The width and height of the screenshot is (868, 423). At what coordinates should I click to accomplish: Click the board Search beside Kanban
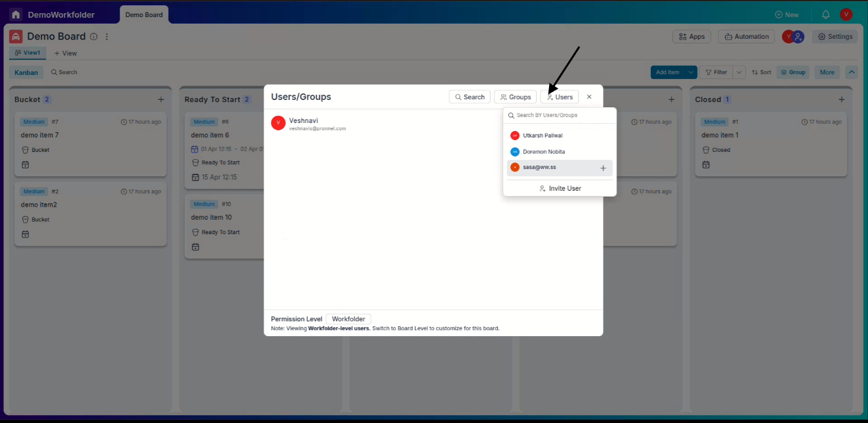pyautogui.click(x=64, y=72)
